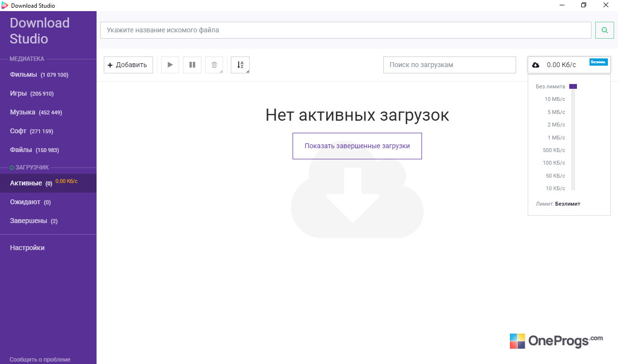Focus the Поиск по загрузкам field
Viewport: 618px width, 364px height.
point(449,65)
